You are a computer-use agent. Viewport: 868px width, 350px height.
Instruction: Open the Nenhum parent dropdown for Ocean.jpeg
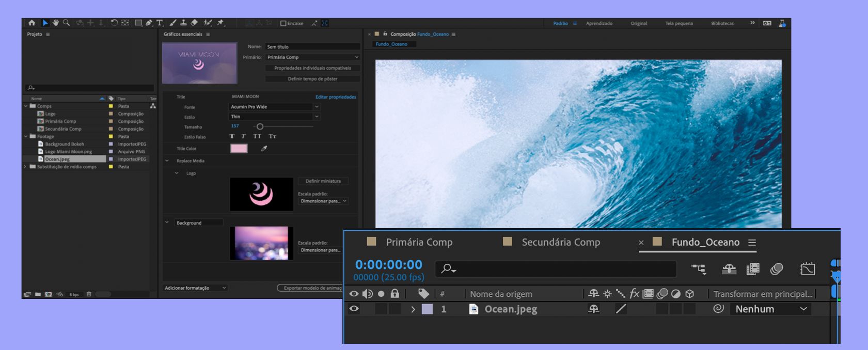click(x=771, y=309)
